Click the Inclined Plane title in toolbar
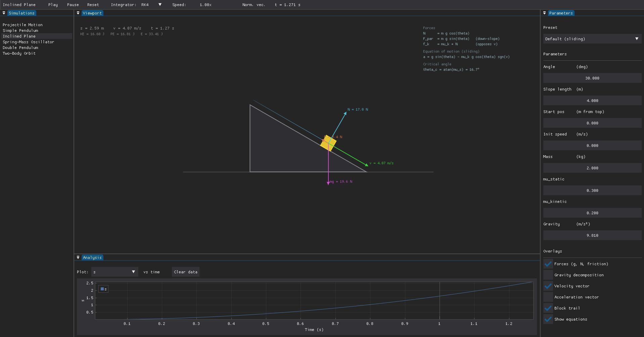 tap(19, 5)
